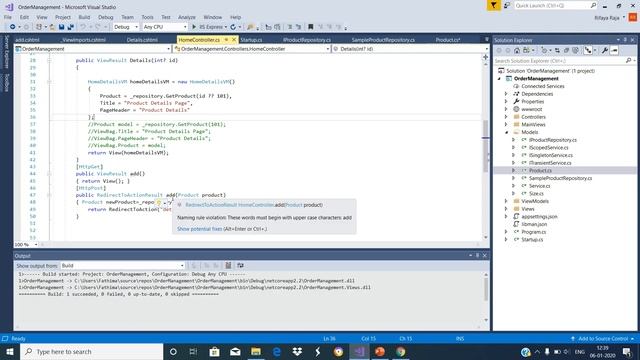Click the browser Refresh icon in toolbar
Image resolution: width=640 pixels, height=360 pixels.
233,27
